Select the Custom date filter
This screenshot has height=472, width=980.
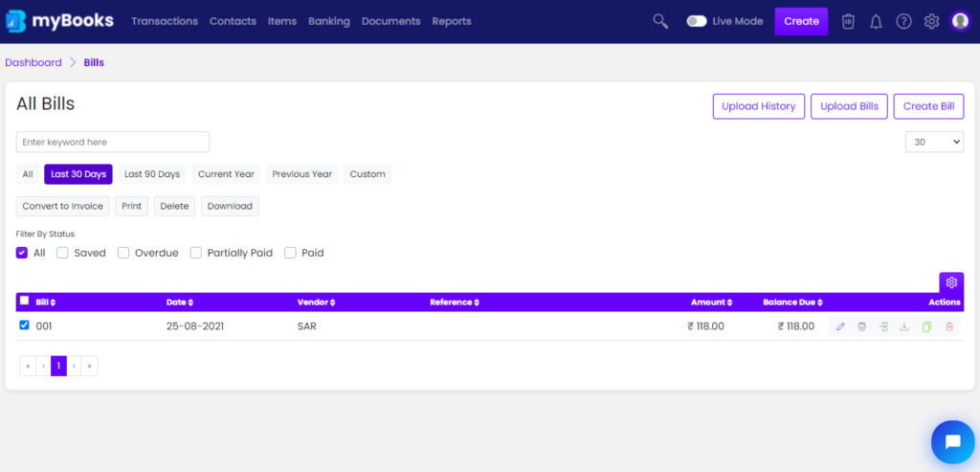(367, 174)
